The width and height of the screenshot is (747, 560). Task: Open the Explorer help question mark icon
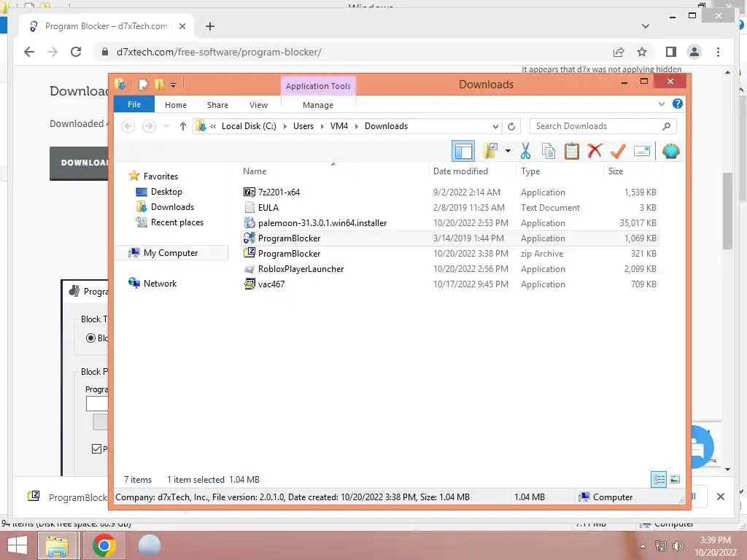coord(677,104)
